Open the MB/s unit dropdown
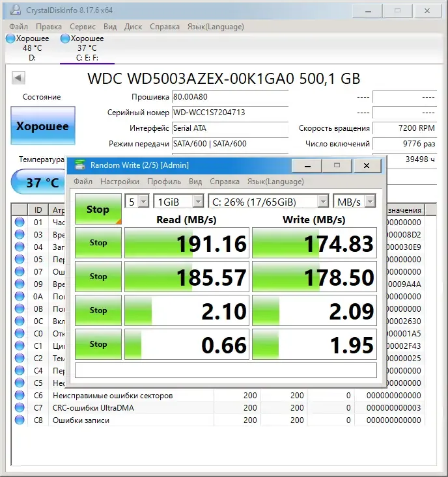Viewport: 448px width, 477px height. click(354, 201)
